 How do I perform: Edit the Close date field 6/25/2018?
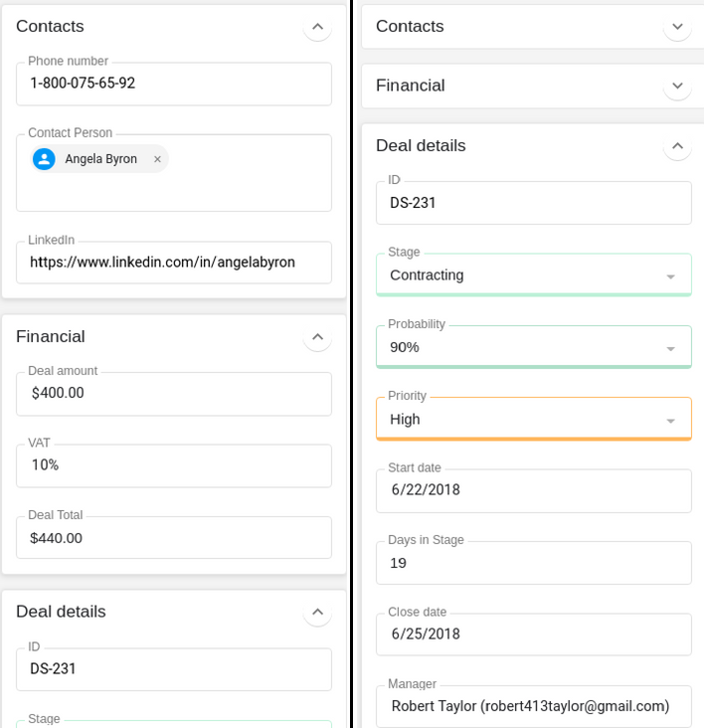[534, 635]
